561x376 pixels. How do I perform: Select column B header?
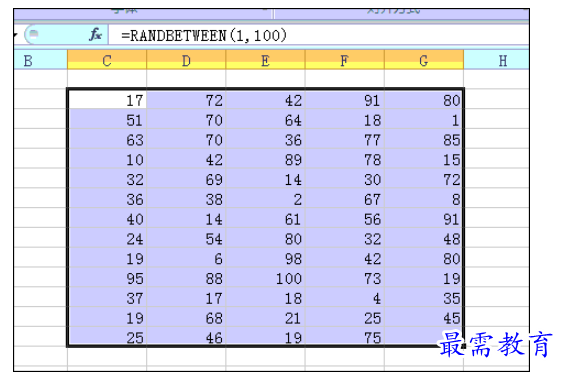pyautogui.click(x=40, y=60)
